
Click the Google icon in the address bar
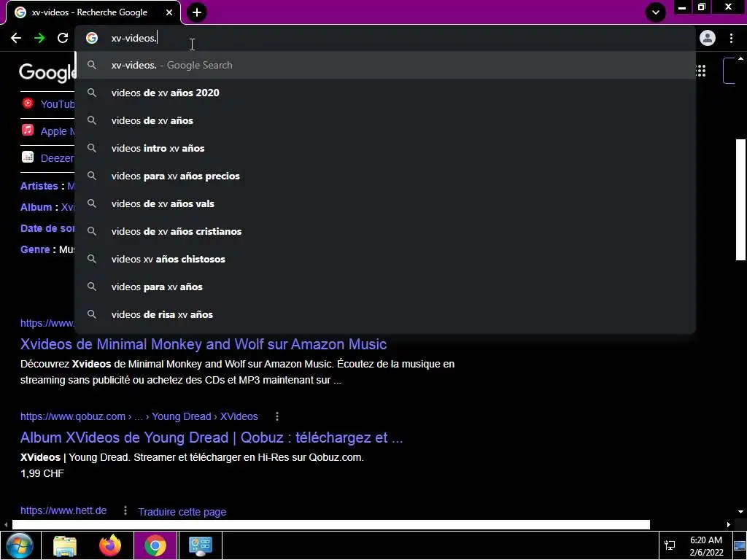(x=92, y=38)
